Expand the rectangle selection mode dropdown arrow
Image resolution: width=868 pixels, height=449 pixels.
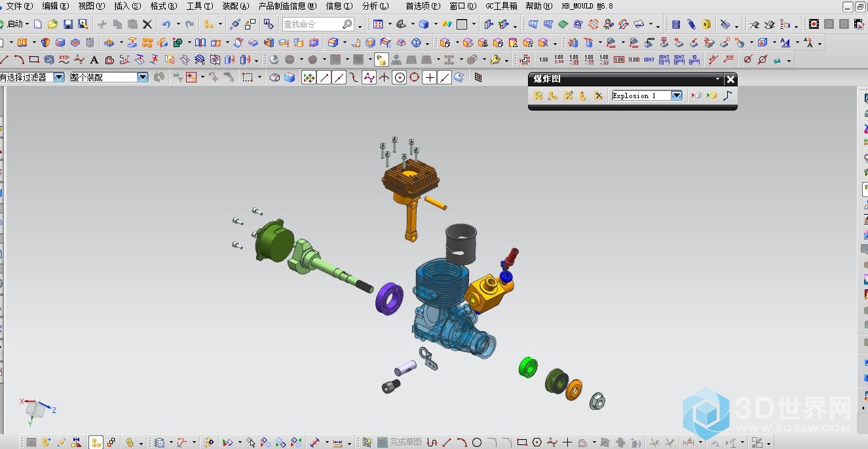(x=260, y=78)
